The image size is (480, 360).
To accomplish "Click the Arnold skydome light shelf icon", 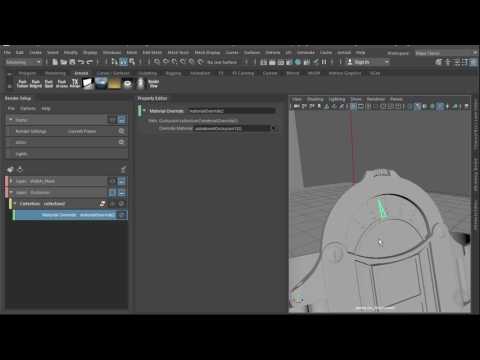I will tap(101, 83).
